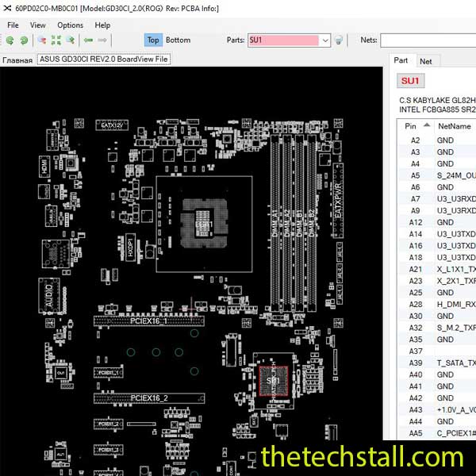Select pin row A32 S_M.2

pos(436,328)
